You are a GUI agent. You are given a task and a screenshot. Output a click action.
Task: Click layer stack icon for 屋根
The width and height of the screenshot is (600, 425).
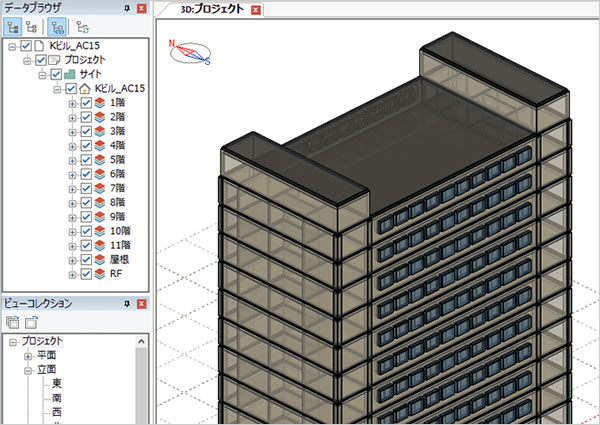pos(99,260)
